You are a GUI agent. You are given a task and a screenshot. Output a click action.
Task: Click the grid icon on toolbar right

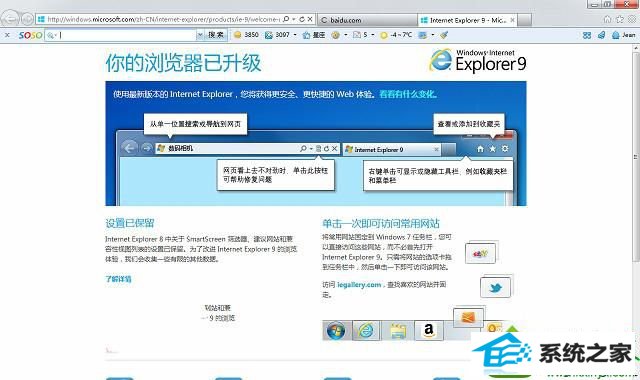[x=587, y=36]
